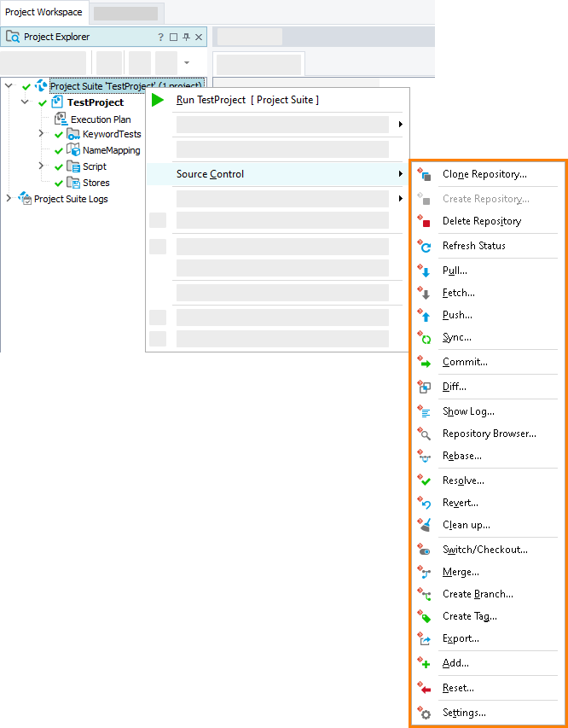Screen dimensions: 568x728
Task: Click the Commit green arrow icon
Action: pos(424,363)
